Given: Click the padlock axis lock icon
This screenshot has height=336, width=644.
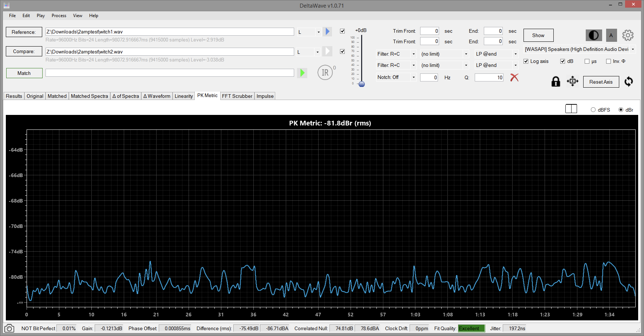Looking at the screenshot, I should click(x=556, y=81).
